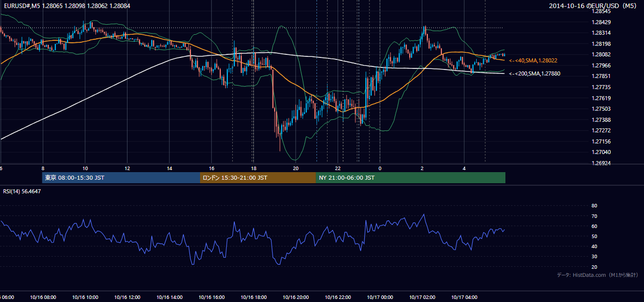Click the RSI(14) 56.4647 indicator label
This screenshot has height=302, width=644.
click(22, 191)
